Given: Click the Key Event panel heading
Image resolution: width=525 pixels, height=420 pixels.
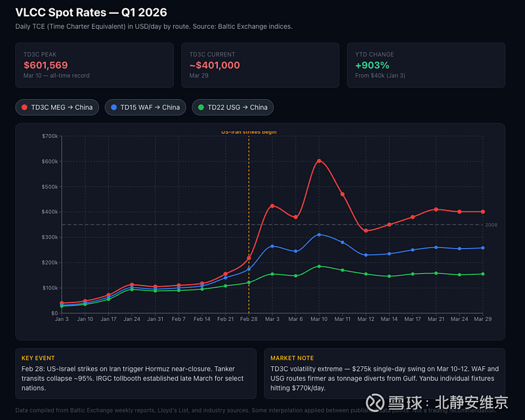Looking at the screenshot, I should [x=38, y=358].
